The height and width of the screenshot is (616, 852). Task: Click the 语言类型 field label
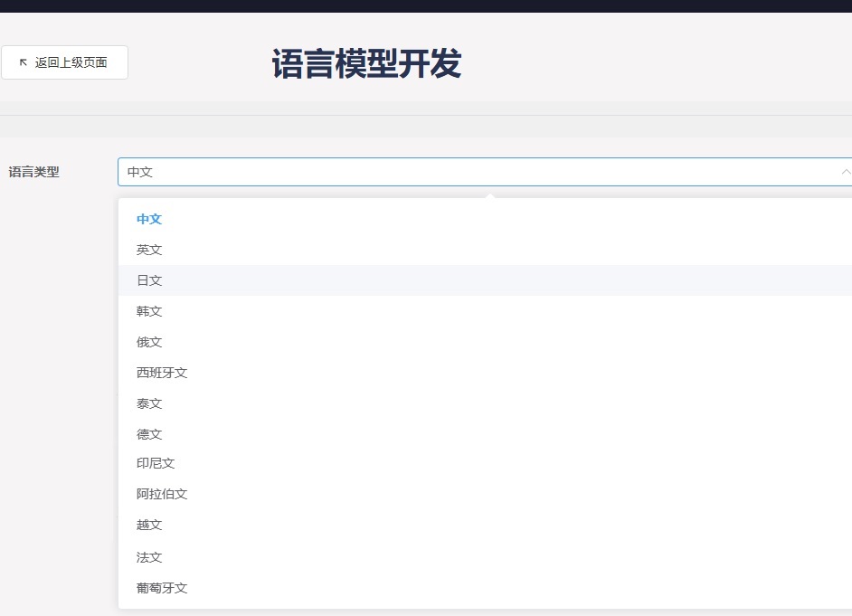point(34,172)
